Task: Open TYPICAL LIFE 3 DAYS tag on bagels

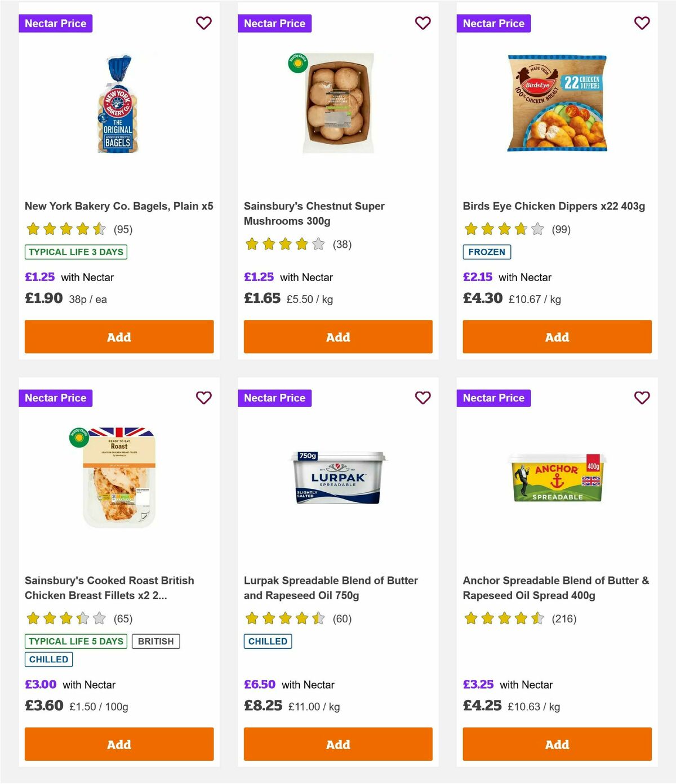Action: [x=75, y=252]
